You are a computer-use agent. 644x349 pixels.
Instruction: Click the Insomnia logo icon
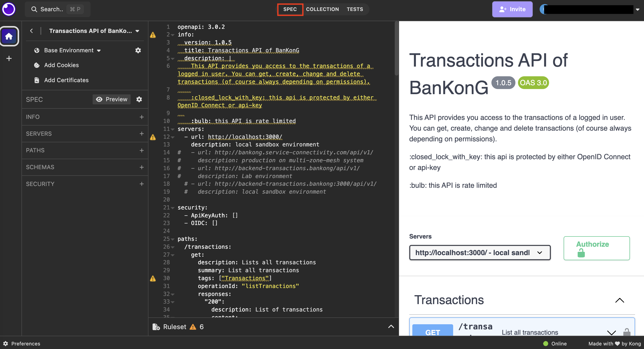(9, 9)
